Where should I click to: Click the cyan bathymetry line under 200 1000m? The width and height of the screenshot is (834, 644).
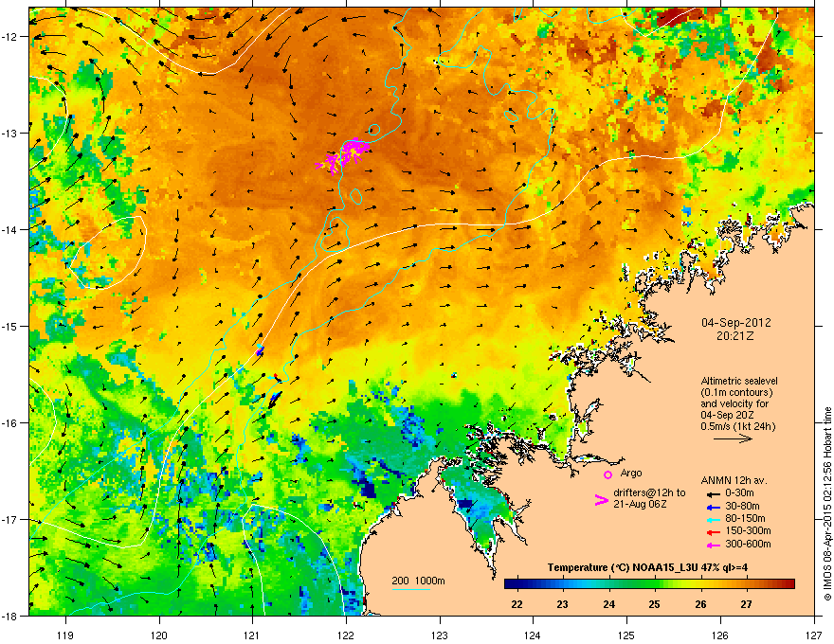click(x=411, y=589)
